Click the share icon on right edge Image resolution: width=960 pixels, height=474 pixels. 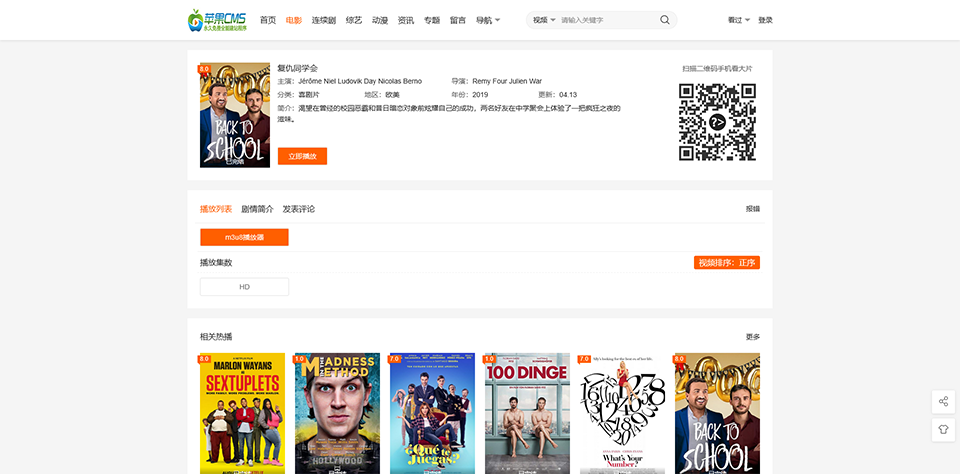coord(943,402)
